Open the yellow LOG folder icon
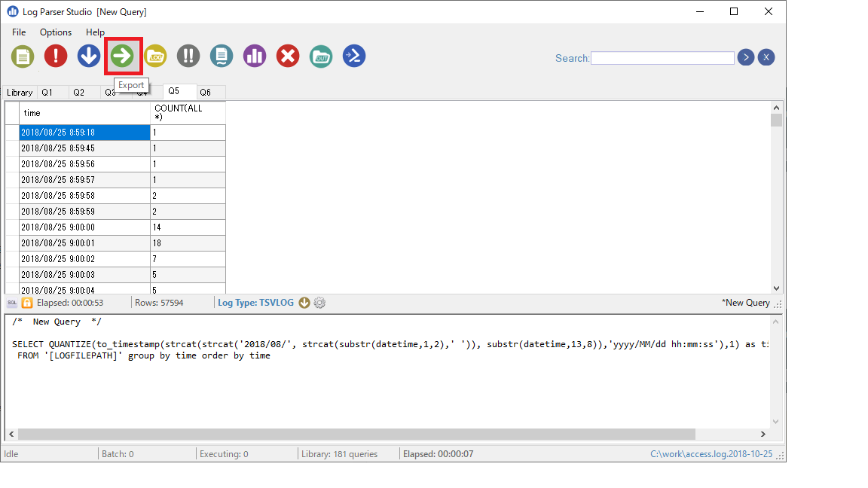 tap(155, 56)
